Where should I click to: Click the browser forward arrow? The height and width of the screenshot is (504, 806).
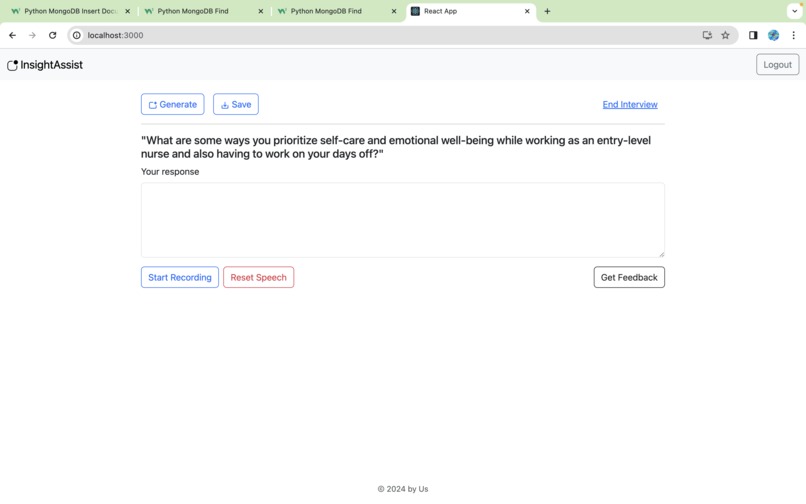point(32,35)
